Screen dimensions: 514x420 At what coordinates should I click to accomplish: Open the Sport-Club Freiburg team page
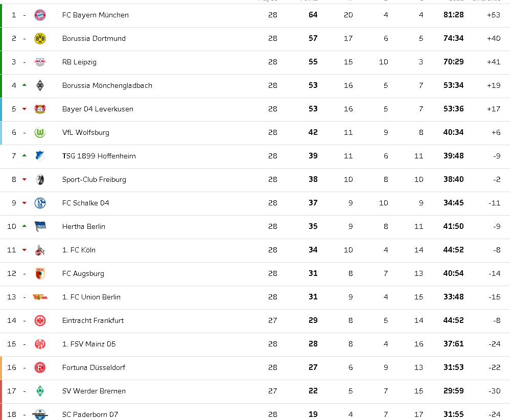(x=94, y=180)
